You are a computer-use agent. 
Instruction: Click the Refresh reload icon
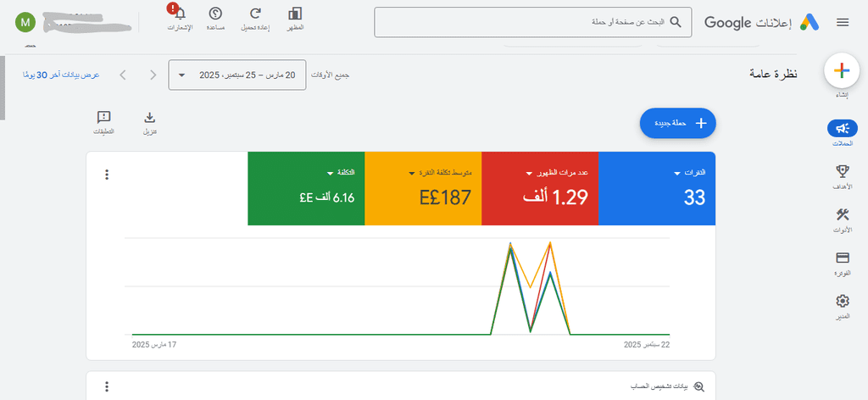coord(255,14)
